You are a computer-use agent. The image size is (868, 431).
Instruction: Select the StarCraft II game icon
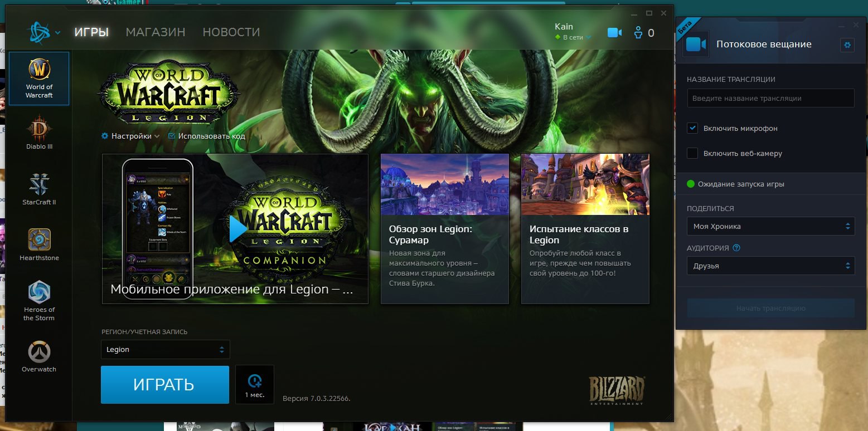(39, 188)
